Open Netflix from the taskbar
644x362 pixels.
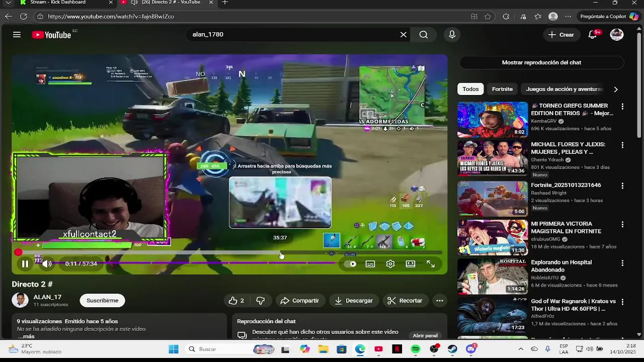[x=397, y=349]
